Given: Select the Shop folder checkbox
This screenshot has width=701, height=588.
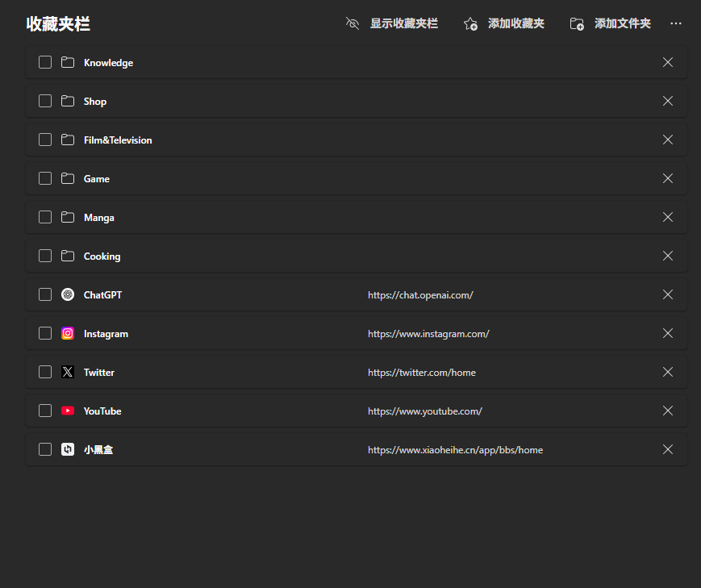Looking at the screenshot, I should point(45,101).
